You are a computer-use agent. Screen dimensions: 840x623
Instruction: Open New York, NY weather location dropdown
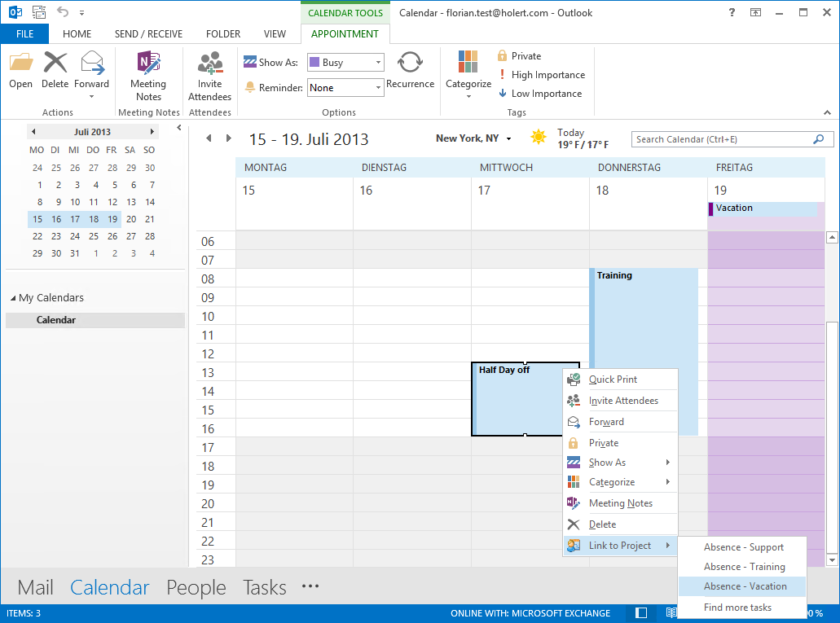pyautogui.click(x=508, y=138)
